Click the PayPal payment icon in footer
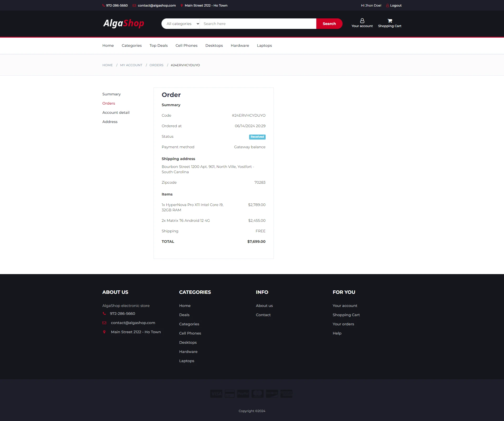This screenshot has width=504, height=421. click(243, 394)
